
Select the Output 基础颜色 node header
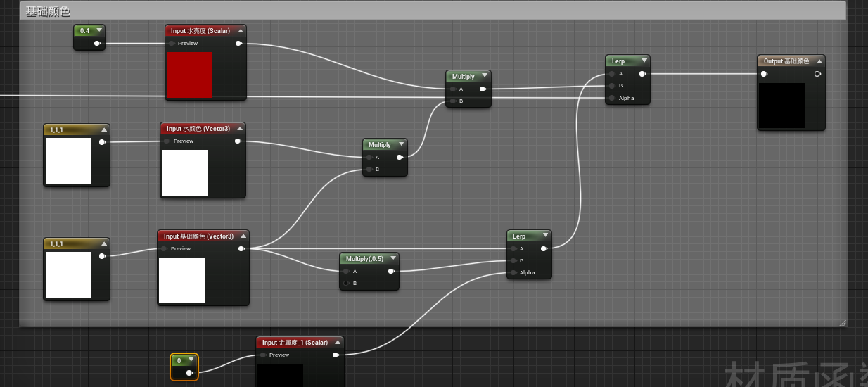coord(791,61)
